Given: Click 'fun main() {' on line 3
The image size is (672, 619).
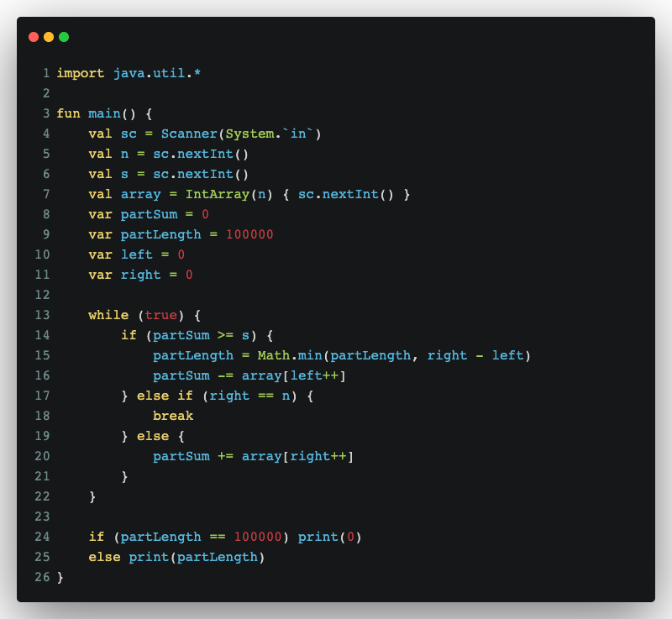Looking at the screenshot, I should coord(104,113).
